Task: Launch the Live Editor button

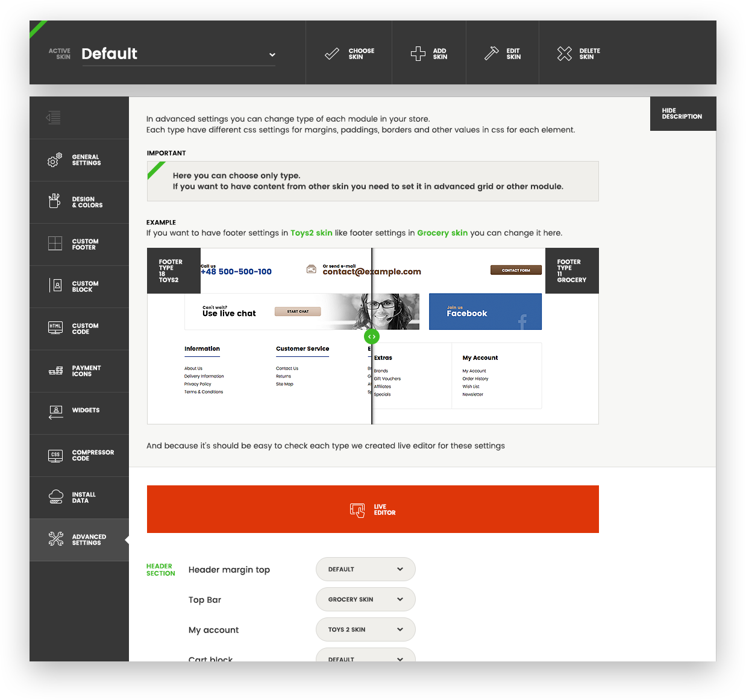Action: 372,509
